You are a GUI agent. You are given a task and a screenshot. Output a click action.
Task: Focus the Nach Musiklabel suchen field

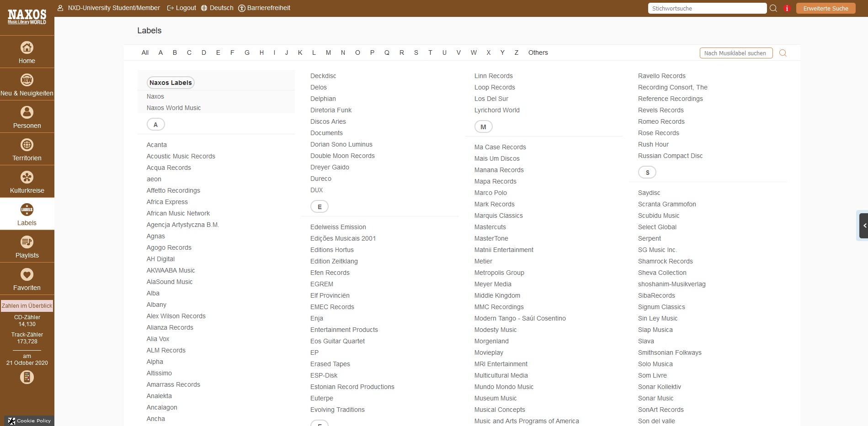735,53
